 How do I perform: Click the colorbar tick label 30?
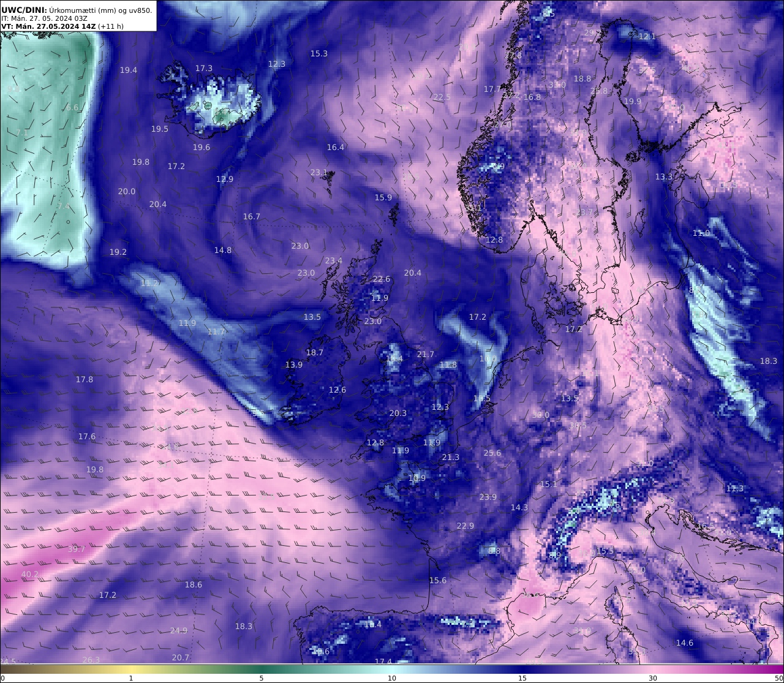tap(653, 678)
